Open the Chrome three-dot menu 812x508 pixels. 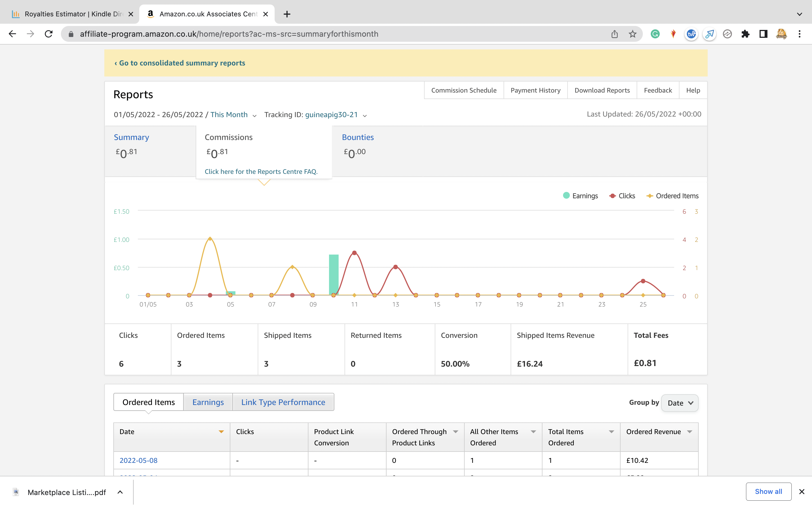[x=800, y=34]
